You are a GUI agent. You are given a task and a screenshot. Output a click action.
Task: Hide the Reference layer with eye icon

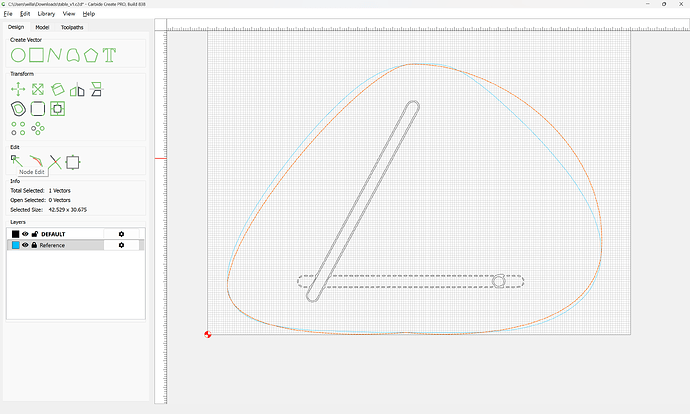[25, 245]
